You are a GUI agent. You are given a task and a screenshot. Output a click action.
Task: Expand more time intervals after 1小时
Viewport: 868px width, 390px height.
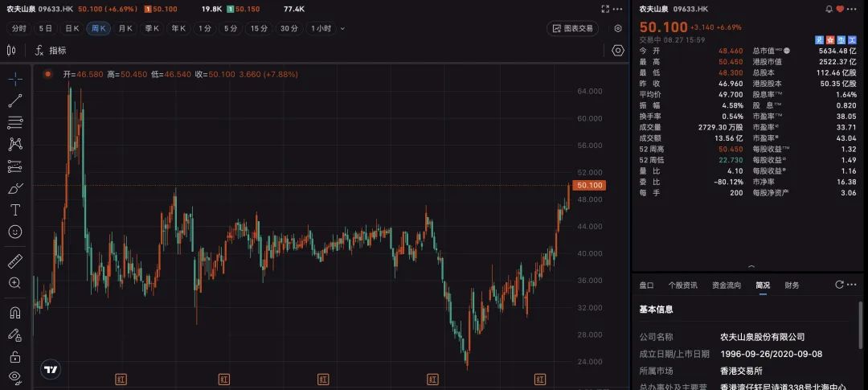pyautogui.click(x=342, y=29)
